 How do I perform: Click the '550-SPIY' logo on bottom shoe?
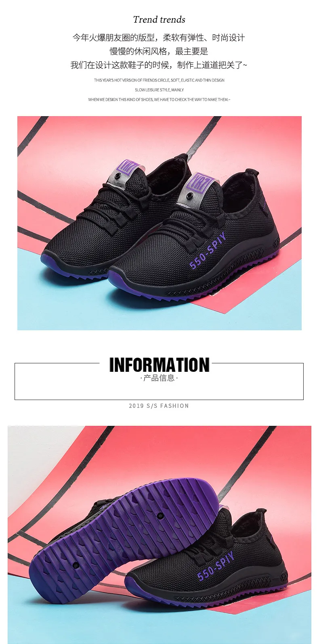click(216, 565)
